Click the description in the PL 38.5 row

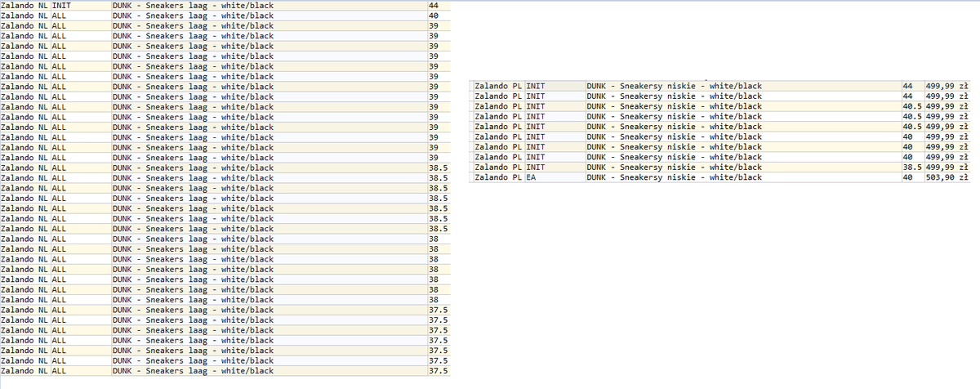point(743,168)
